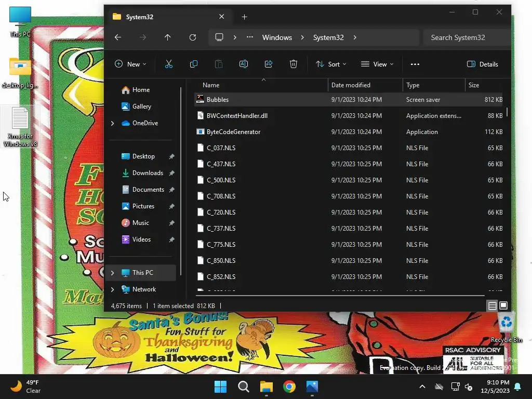Open the View dropdown
532x399 pixels.
click(x=377, y=64)
